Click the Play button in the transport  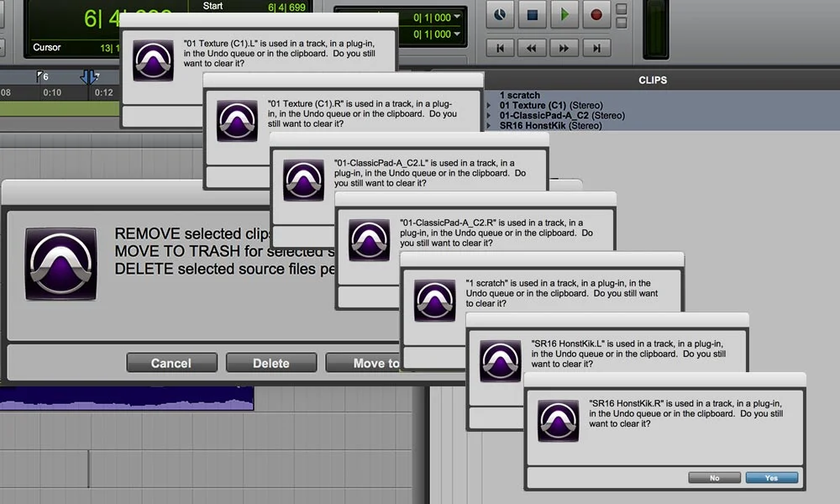pyautogui.click(x=564, y=14)
